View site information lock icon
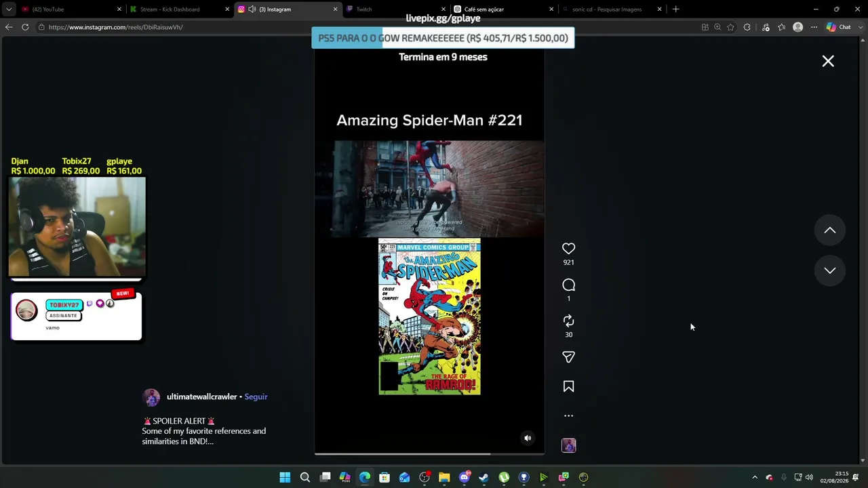 pyautogui.click(x=41, y=27)
